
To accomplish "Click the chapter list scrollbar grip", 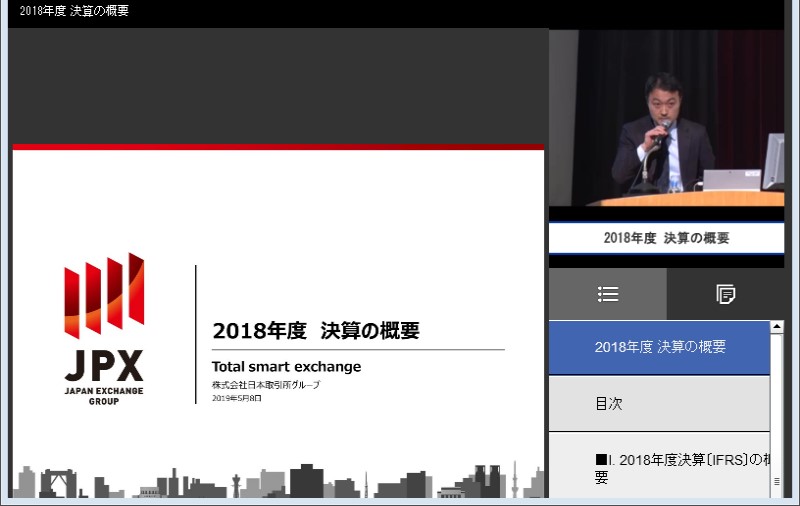I will [777, 481].
